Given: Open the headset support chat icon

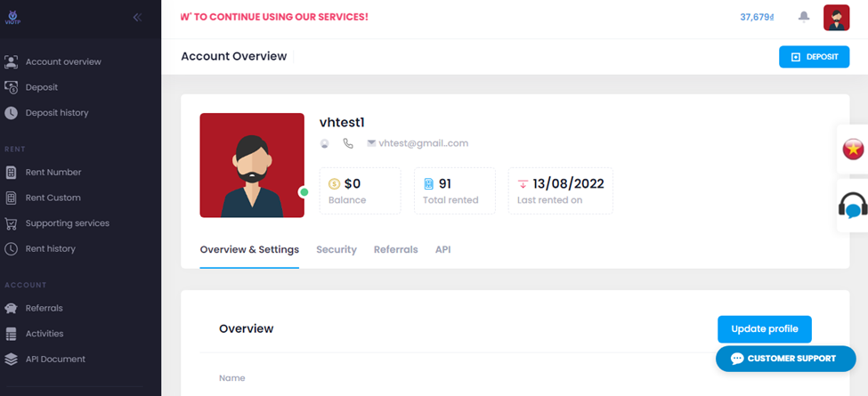Looking at the screenshot, I should (x=853, y=206).
